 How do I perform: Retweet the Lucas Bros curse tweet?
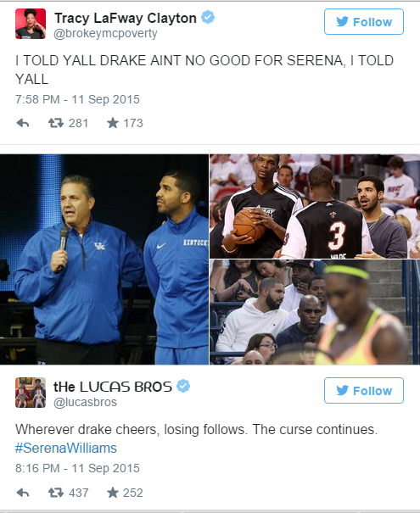(56, 493)
